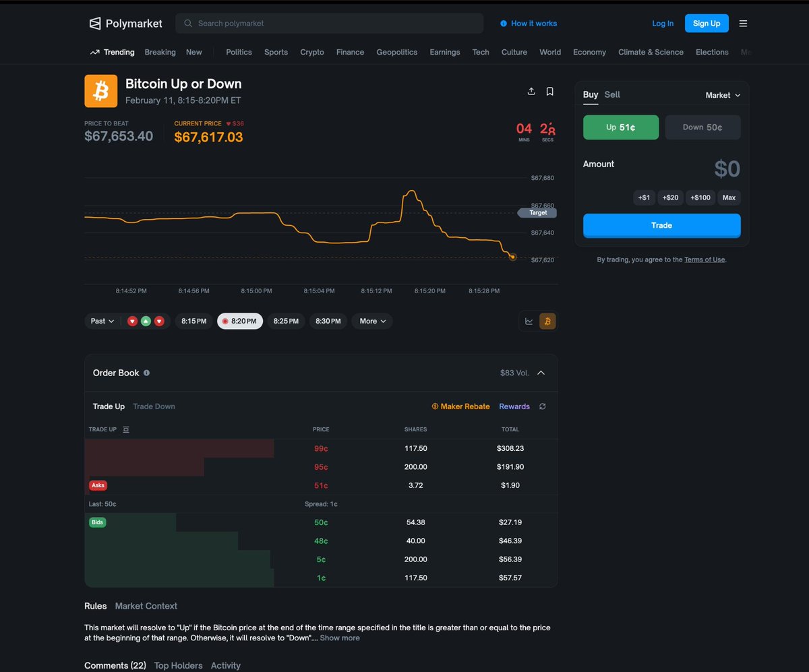809x672 pixels.
Task: Click the Trade Up column layout icon
Action: pos(126,429)
